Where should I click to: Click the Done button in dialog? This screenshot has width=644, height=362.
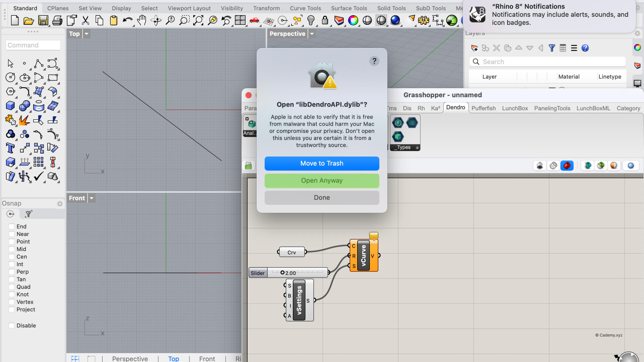[322, 197]
